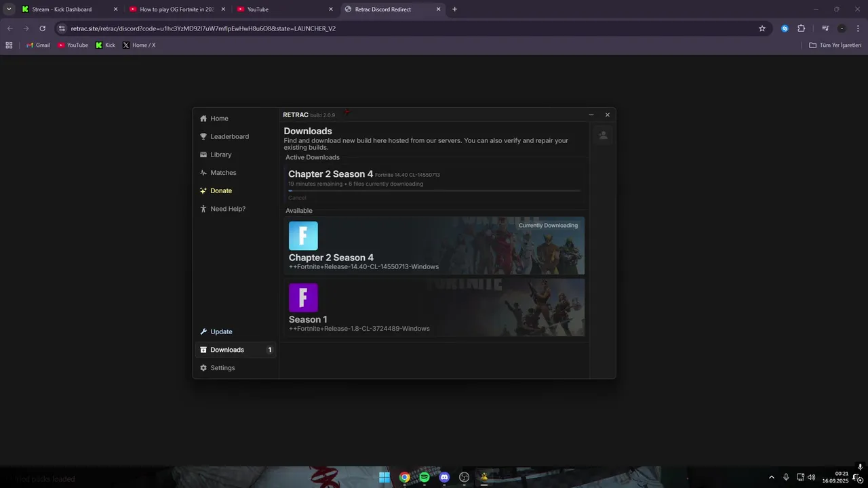Viewport: 868px width, 488px height.
Task: Open the YouTube bookmark
Action: 73,45
